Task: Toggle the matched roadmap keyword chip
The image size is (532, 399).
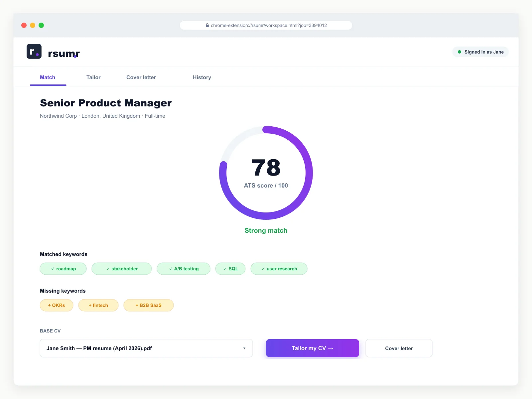Action: point(63,269)
